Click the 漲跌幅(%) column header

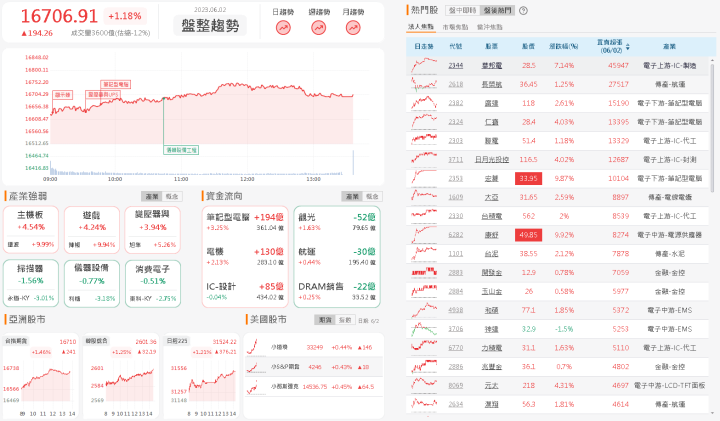click(564, 47)
